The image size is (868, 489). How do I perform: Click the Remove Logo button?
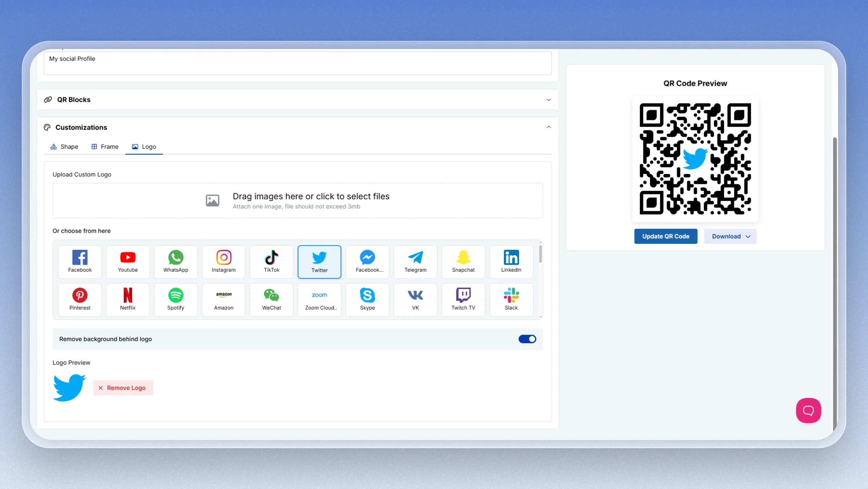(123, 388)
